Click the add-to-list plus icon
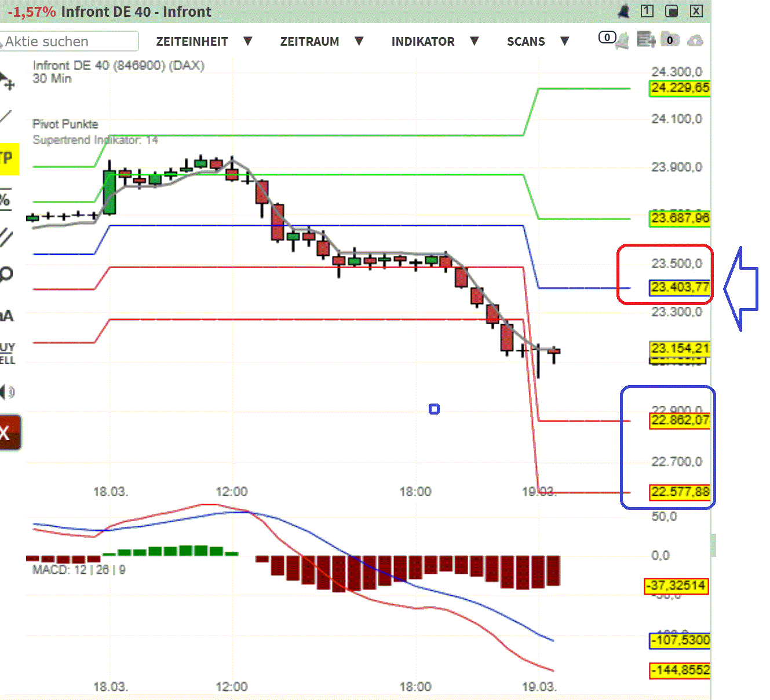 646,39
